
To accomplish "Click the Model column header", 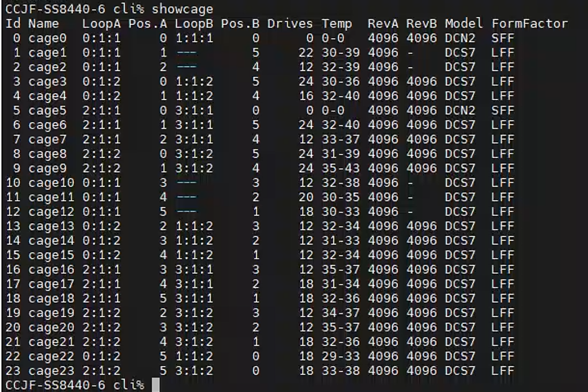I will [464, 23].
